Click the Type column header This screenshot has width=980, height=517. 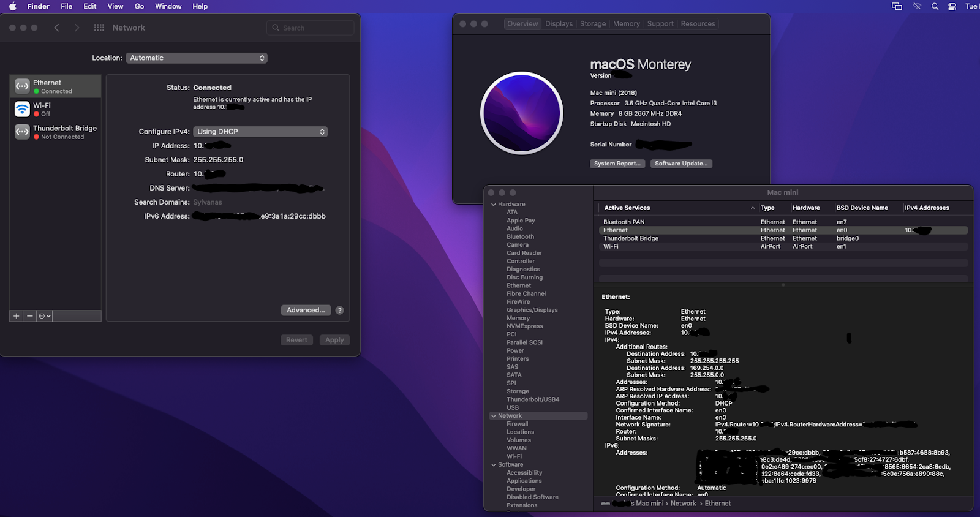[767, 208]
